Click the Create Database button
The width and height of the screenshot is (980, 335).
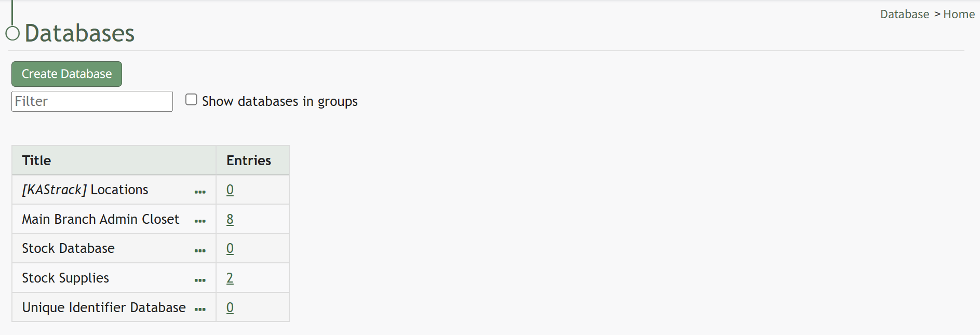click(x=66, y=74)
